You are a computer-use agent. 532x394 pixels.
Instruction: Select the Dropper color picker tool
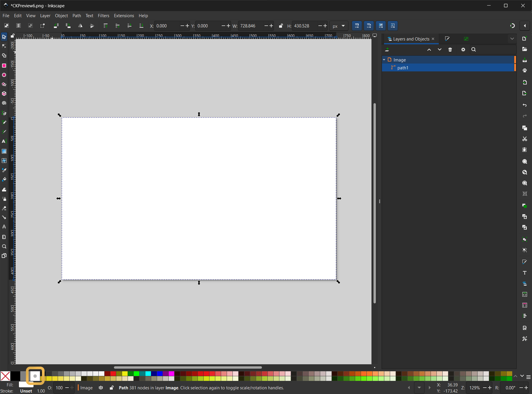coord(4,170)
